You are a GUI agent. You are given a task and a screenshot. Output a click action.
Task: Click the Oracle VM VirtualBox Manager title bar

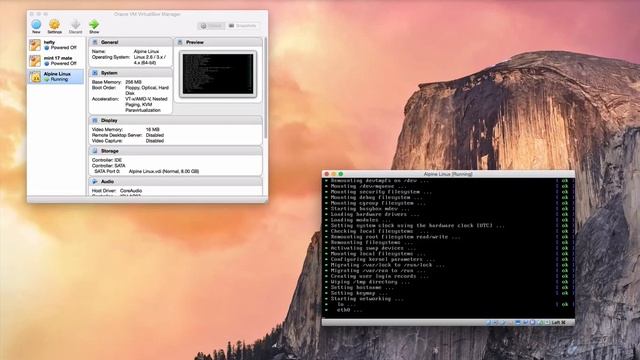(x=147, y=14)
